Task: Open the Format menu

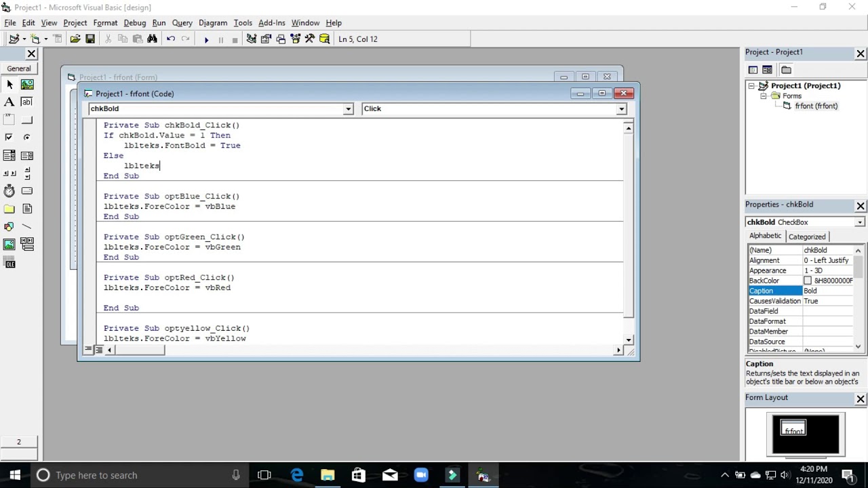Action: pos(105,22)
